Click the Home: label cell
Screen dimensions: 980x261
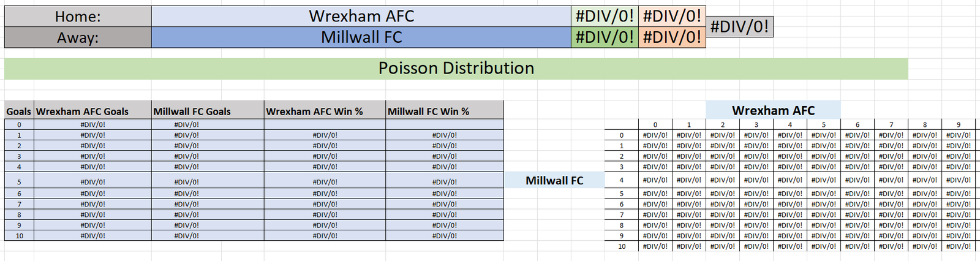coord(78,17)
